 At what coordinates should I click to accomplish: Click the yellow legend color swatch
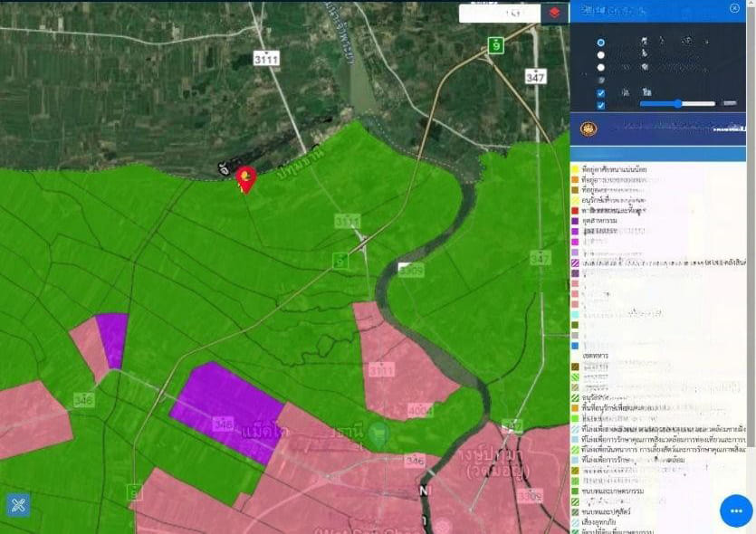point(575,169)
